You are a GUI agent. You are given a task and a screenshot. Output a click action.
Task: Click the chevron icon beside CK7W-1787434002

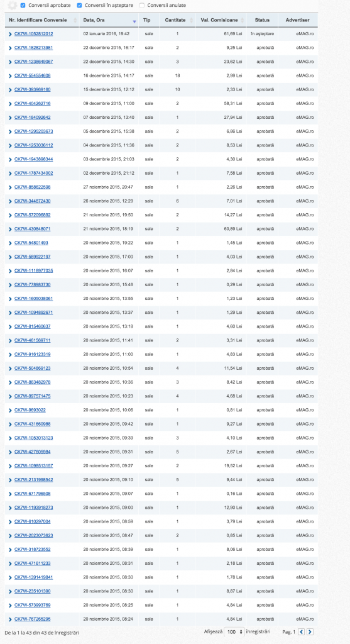(x=10, y=173)
